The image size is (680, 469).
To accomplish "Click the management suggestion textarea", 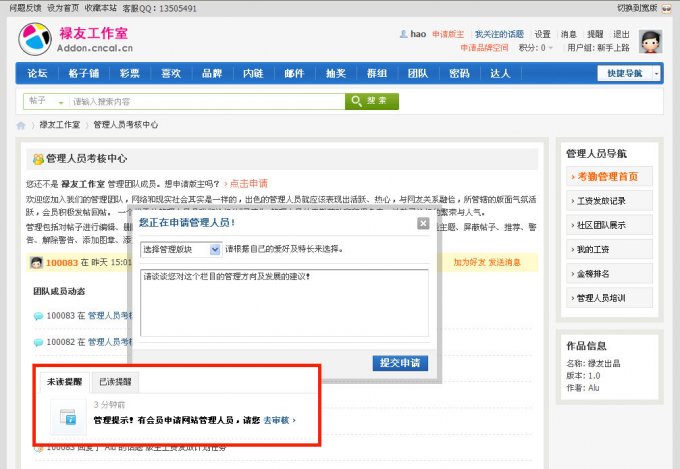I will [x=284, y=303].
